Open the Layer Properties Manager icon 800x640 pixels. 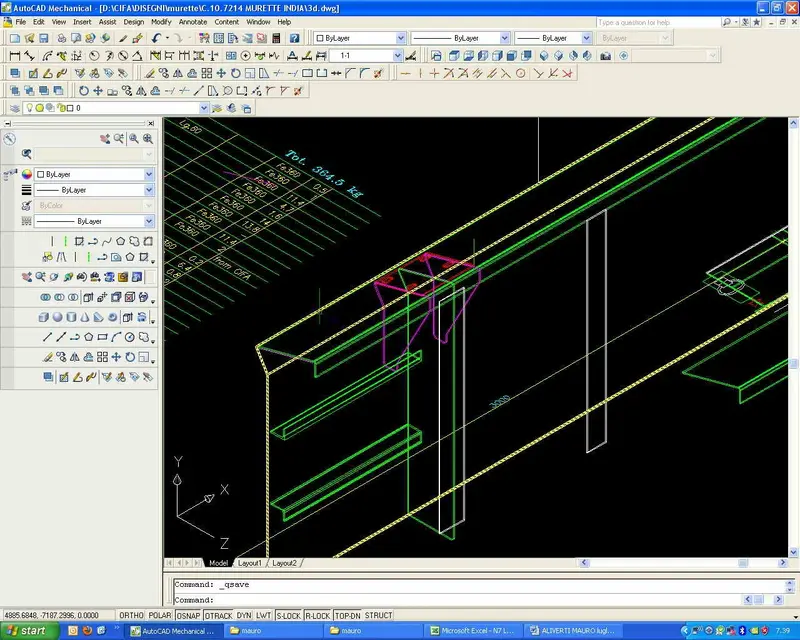pos(15,108)
